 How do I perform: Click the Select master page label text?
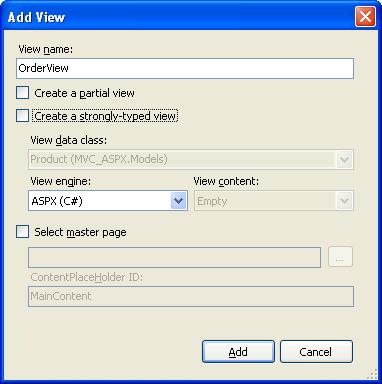pos(80,232)
